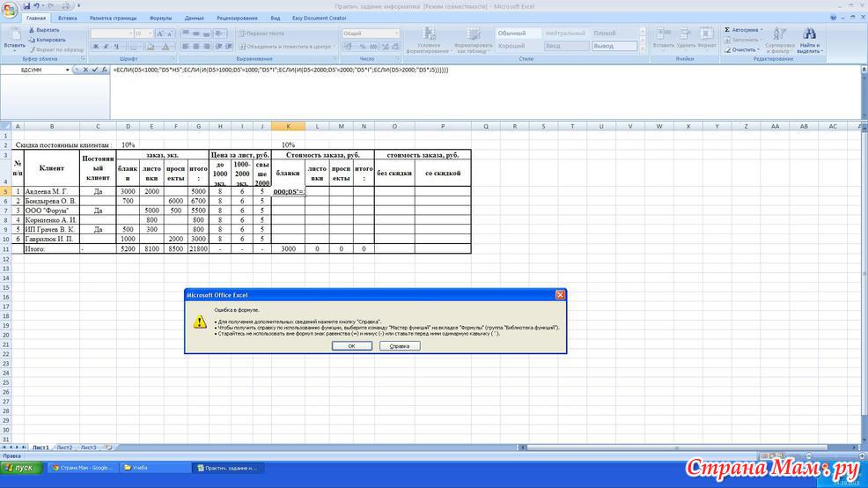Save the workbook from quick access toolbar
This screenshot has height=488, width=868.
26,6
